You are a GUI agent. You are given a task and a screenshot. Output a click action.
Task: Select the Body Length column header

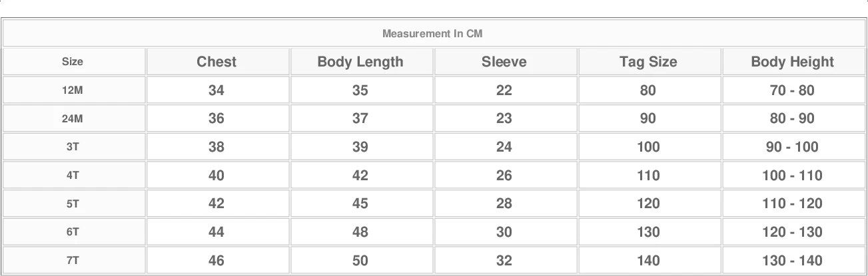tap(360, 62)
